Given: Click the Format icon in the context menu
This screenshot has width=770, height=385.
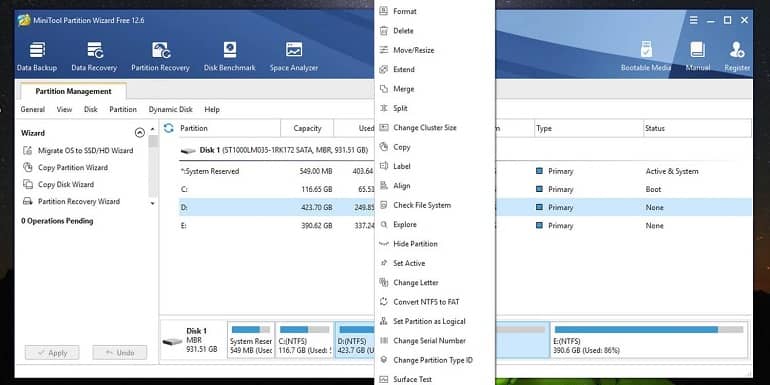Looking at the screenshot, I should pyautogui.click(x=384, y=11).
